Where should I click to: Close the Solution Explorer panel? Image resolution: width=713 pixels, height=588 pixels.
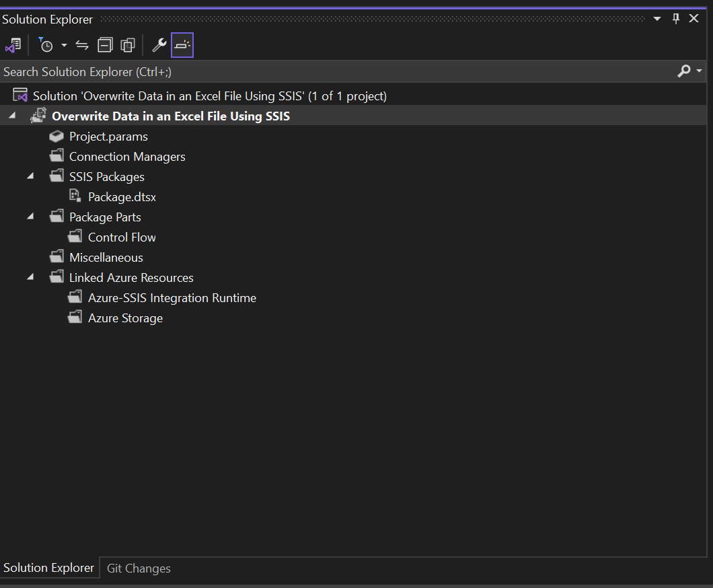[x=693, y=19]
